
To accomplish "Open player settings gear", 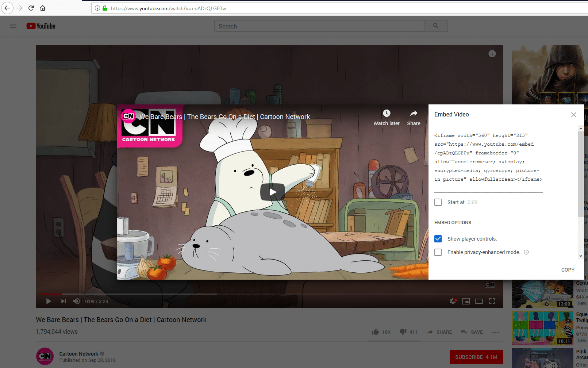I will (453, 301).
